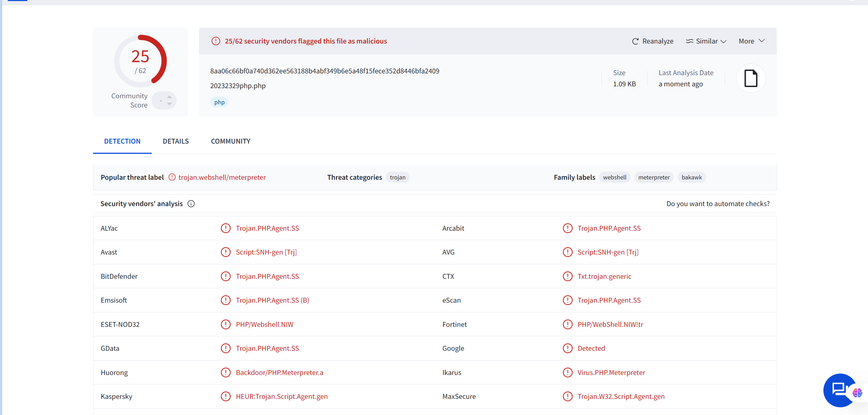The height and width of the screenshot is (415, 868).
Task: Click alert icon in the ALYac row
Action: pyautogui.click(x=225, y=229)
